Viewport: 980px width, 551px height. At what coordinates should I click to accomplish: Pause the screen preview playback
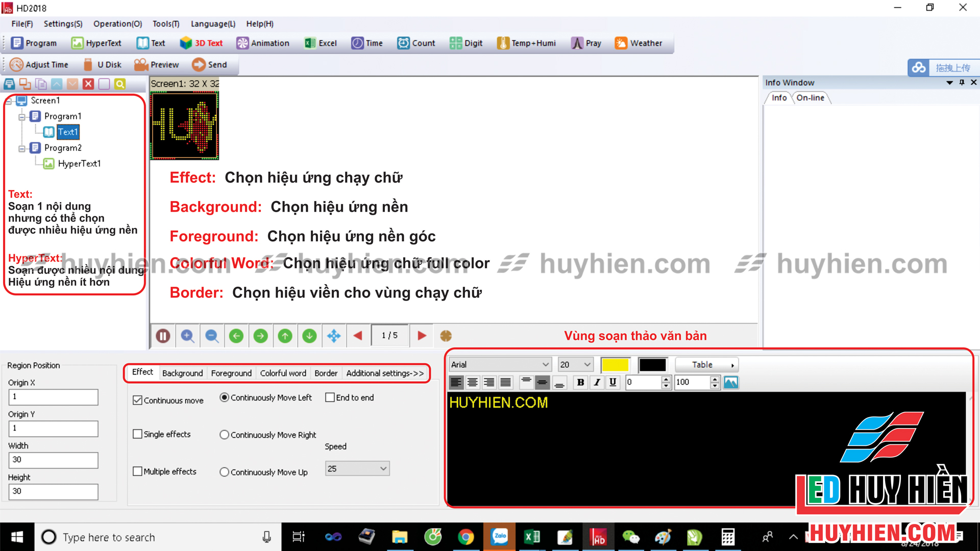[x=162, y=336]
